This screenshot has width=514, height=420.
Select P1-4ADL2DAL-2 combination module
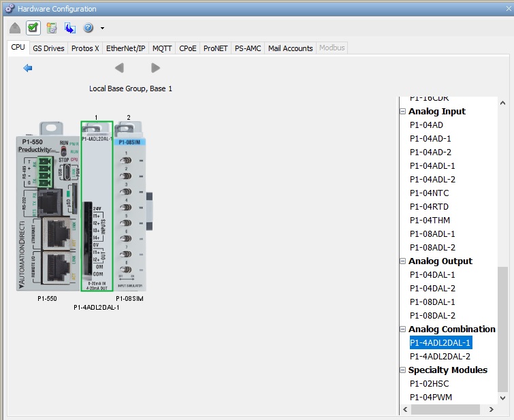(440, 357)
